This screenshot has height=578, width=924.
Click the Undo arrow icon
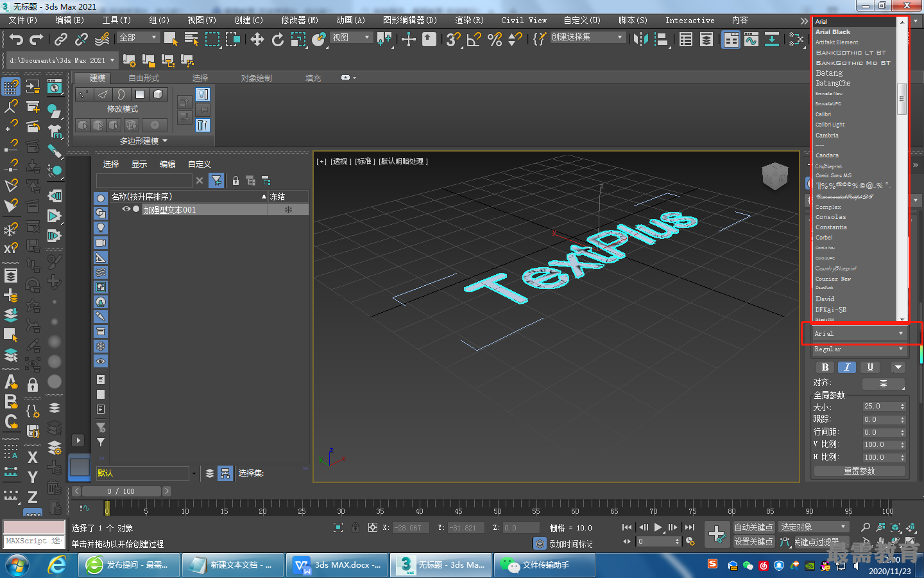tap(16, 40)
